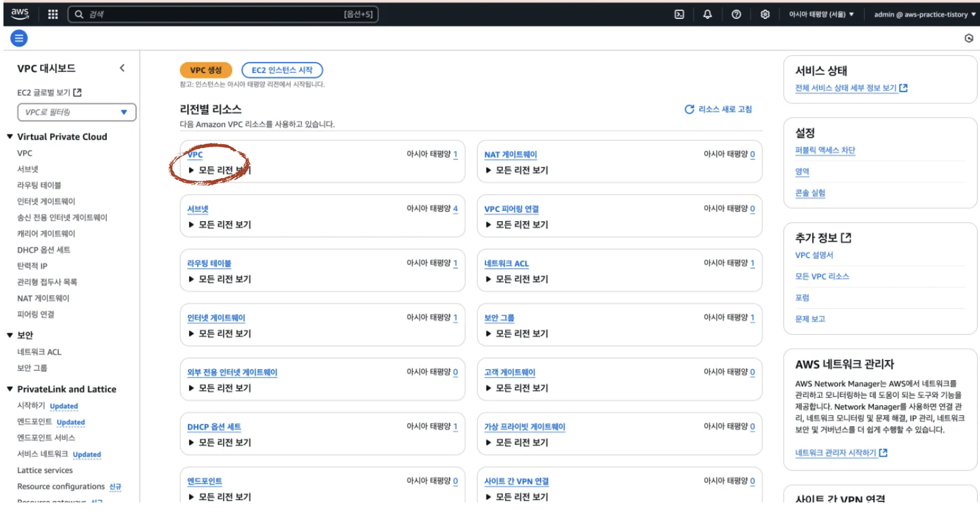The height and width of the screenshot is (510, 980).
Task: Click the hexagon icon under the account menu
Action: (969, 38)
